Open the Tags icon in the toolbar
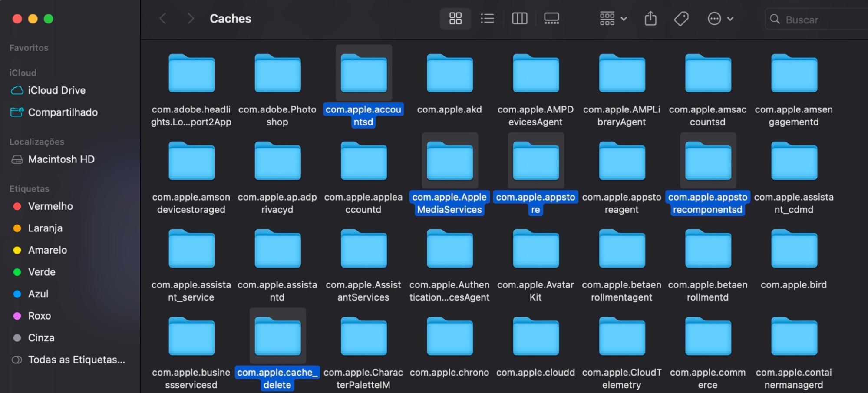The image size is (868, 393). click(x=681, y=18)
